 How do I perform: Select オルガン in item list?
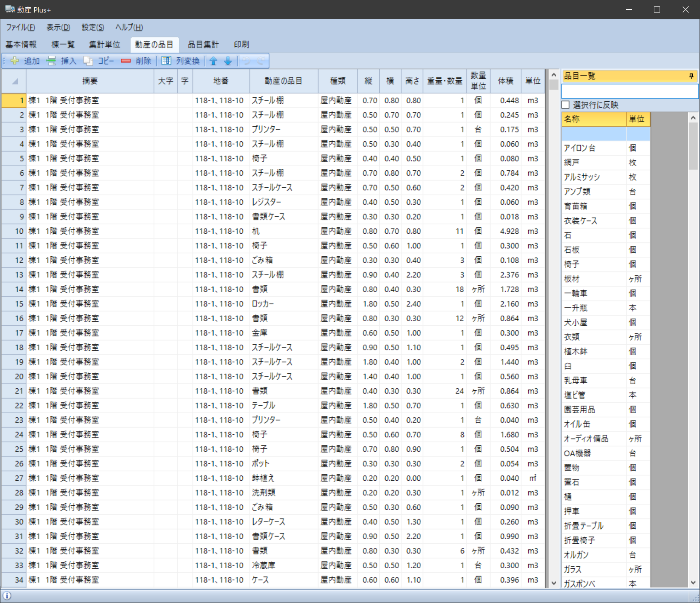pos(594,555)
